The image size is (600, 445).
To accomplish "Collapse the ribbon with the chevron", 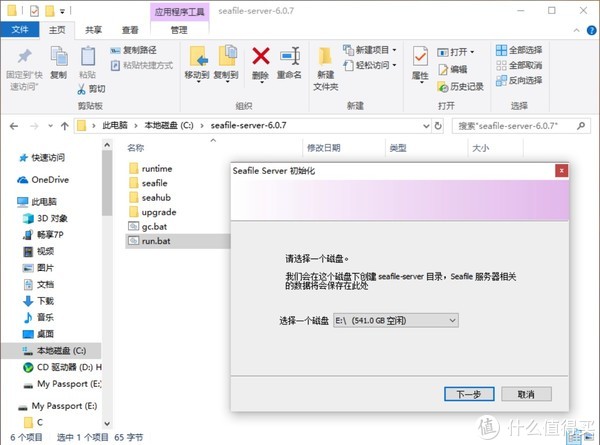I will click(576, 31).
